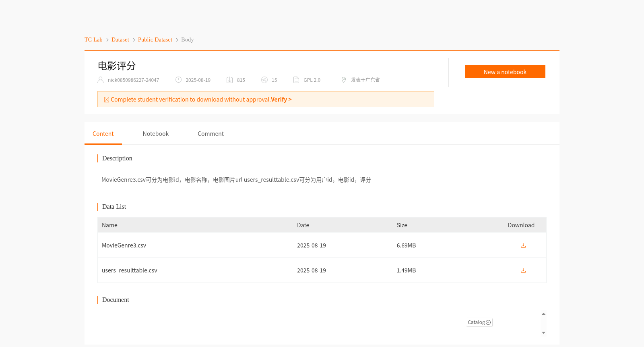
Task: Click the New a notebook button
Action: [505, 72]
